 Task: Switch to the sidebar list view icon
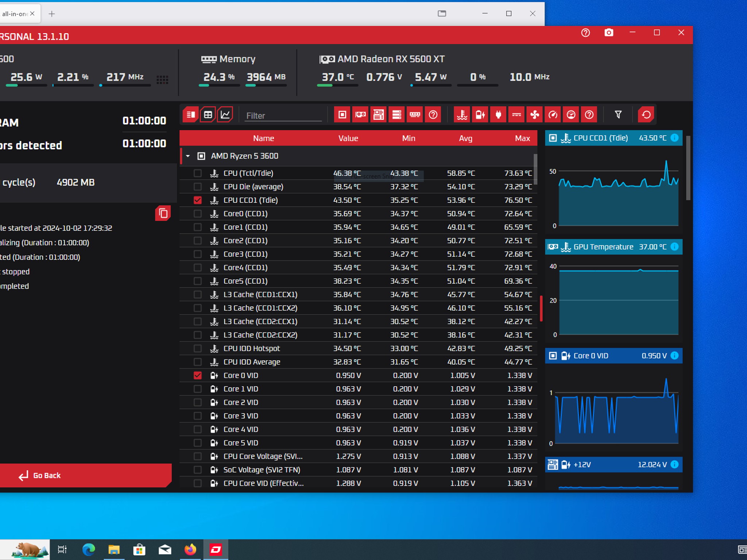[190, 115]
